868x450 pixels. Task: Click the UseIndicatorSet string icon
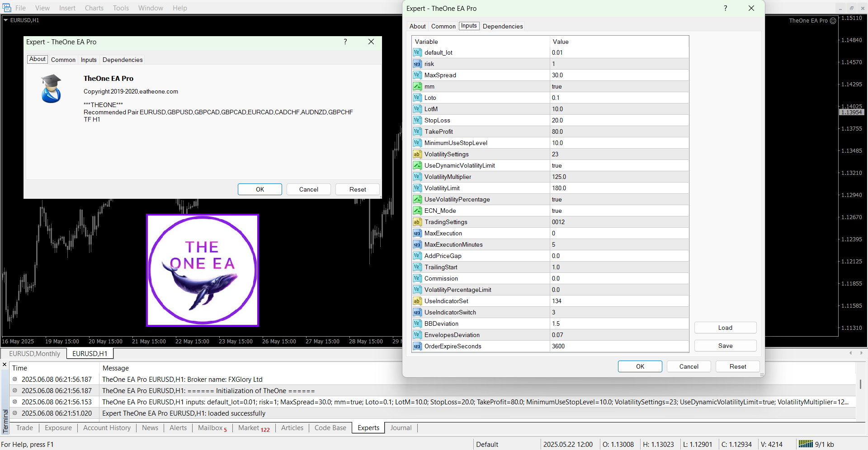417,301
